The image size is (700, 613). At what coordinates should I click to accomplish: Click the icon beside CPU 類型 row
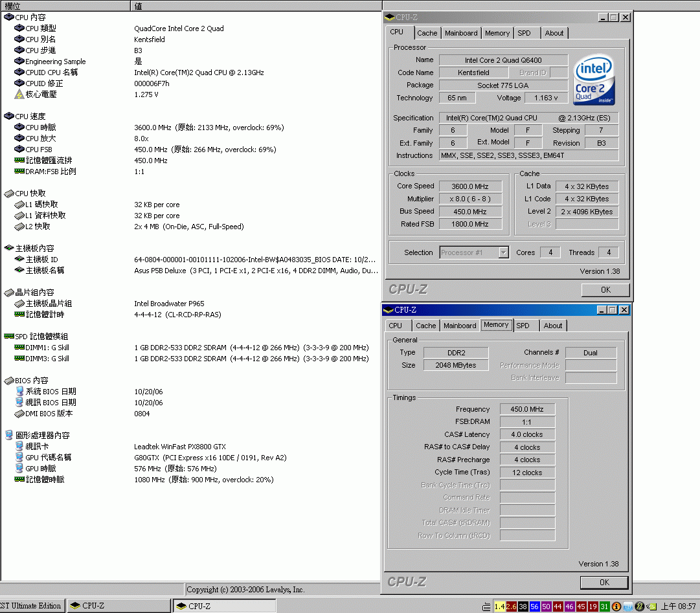[x=19, y=28]
